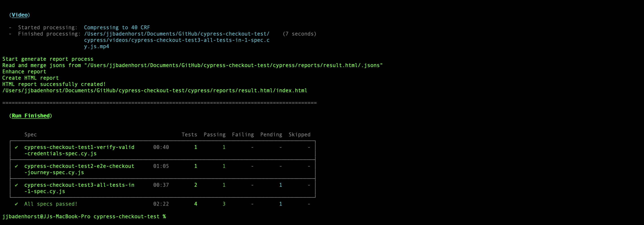Click 'All specs passed!' summary text
Screen dimensions: 644x225
click(51, 204)
